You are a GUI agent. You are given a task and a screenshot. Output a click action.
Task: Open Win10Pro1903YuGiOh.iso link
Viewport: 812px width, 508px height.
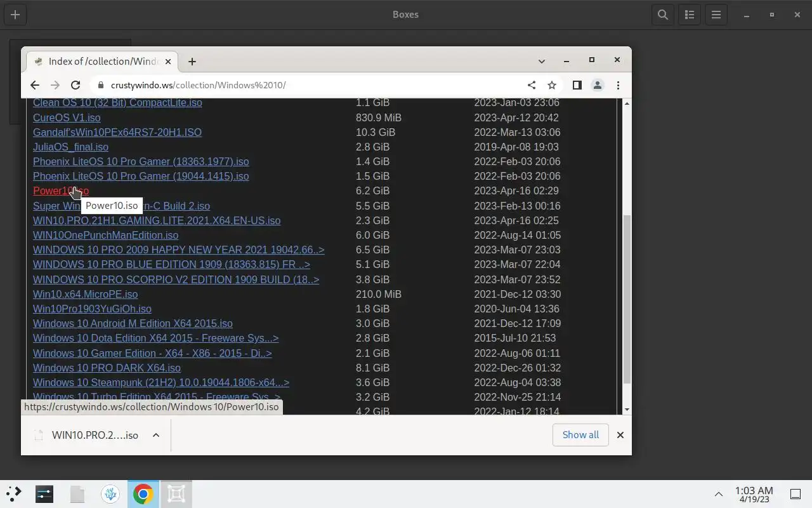pos(92,309)
